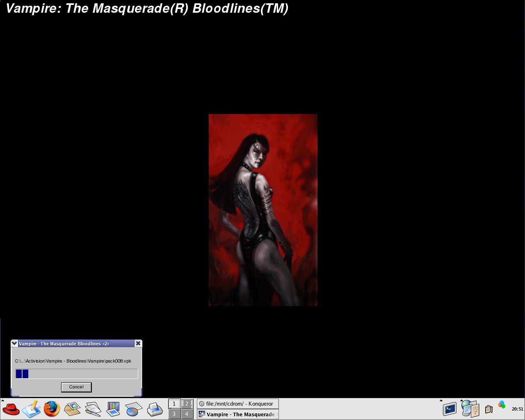The image size is (525, 420).
Task: Switch to virtual desktop 3
Action: pyautogui.click(x=174, y=414)
